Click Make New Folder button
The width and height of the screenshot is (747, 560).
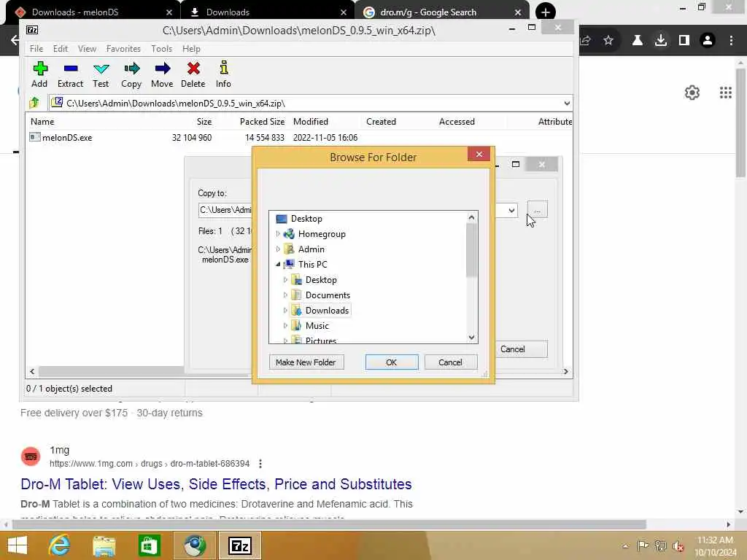[x=306, y=362]
